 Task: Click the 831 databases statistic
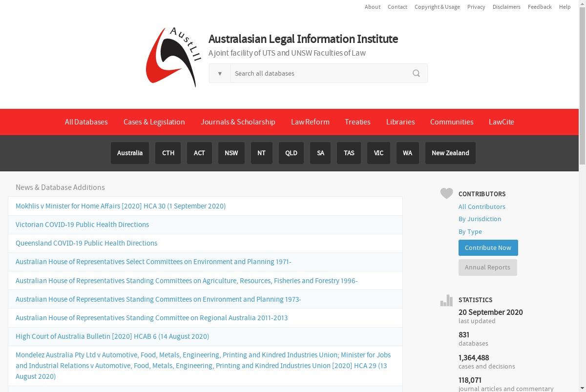coord(473,339)
